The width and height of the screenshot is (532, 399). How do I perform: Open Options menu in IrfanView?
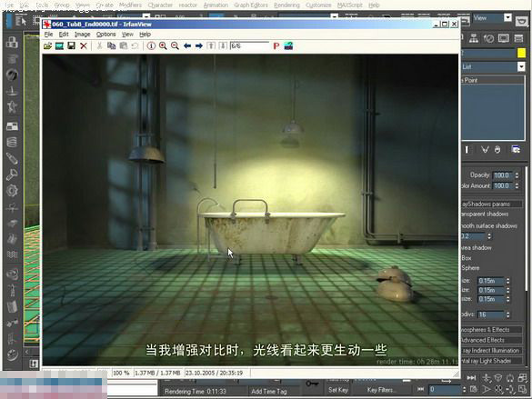pos(105,35)
